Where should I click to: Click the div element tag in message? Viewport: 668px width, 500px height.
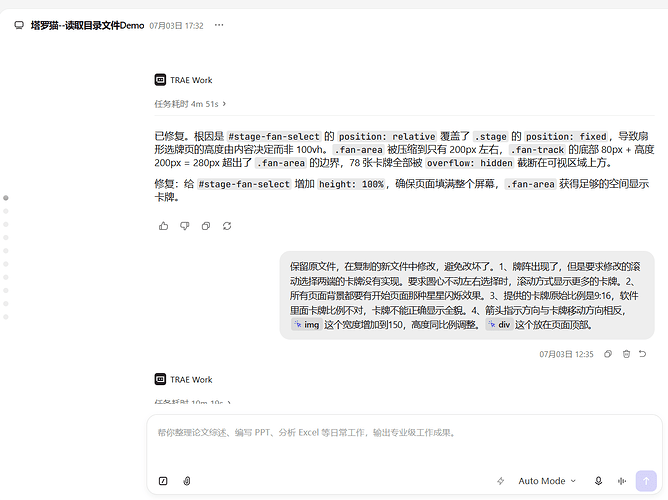tap(499, 325)
